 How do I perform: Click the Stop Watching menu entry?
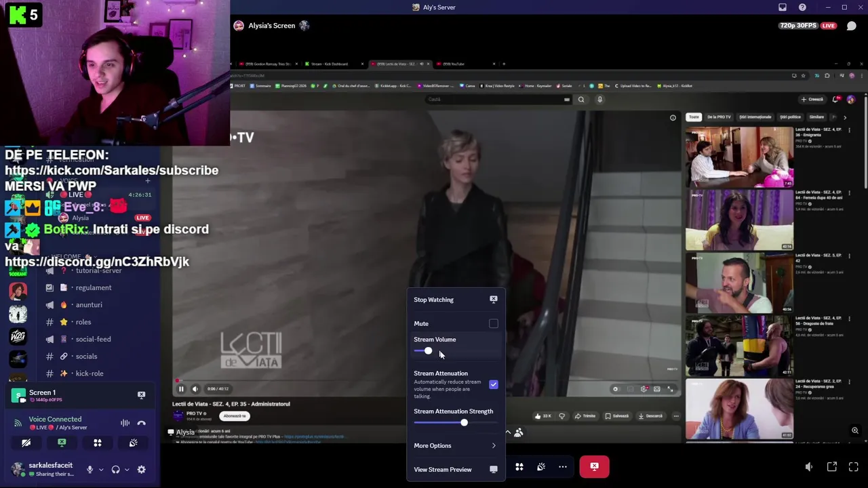(455, 300)
